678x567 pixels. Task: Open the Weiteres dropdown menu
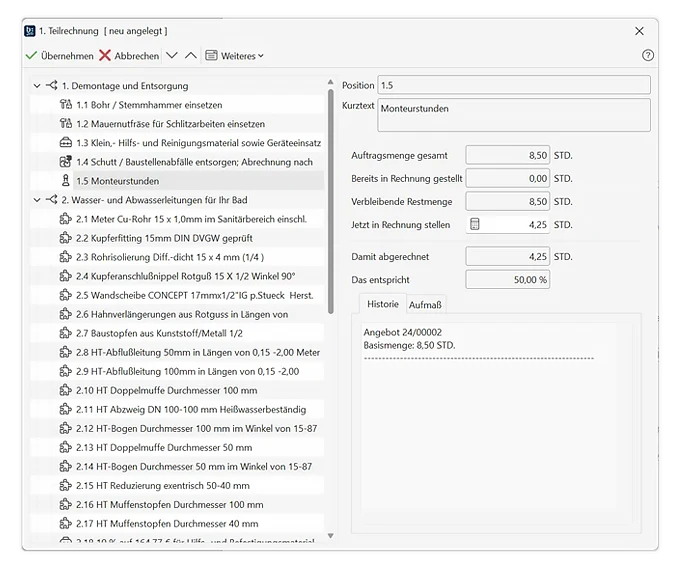[x=234, y=56]
